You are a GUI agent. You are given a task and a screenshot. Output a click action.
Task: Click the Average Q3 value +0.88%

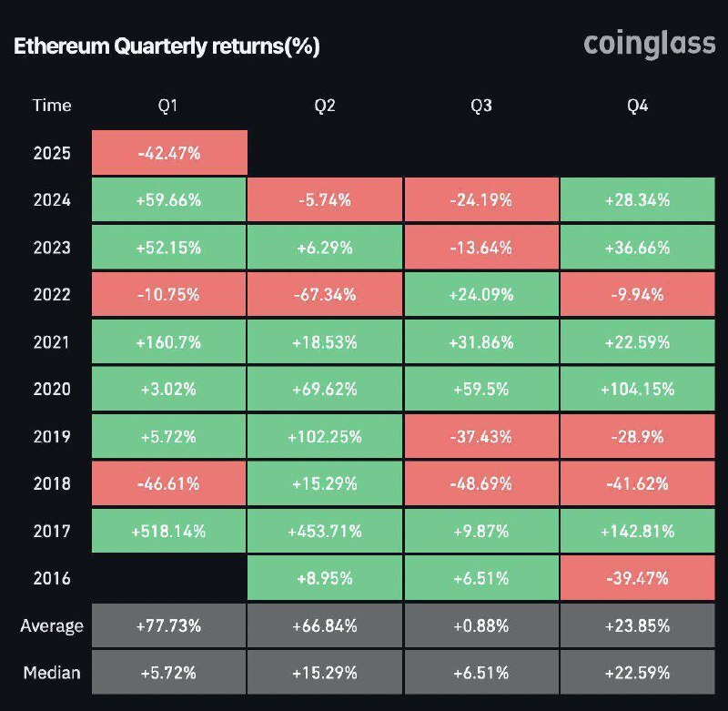481,626
